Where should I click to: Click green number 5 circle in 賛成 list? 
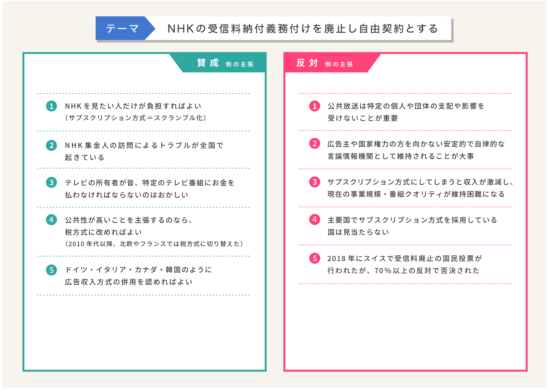[x=51, y=270]
